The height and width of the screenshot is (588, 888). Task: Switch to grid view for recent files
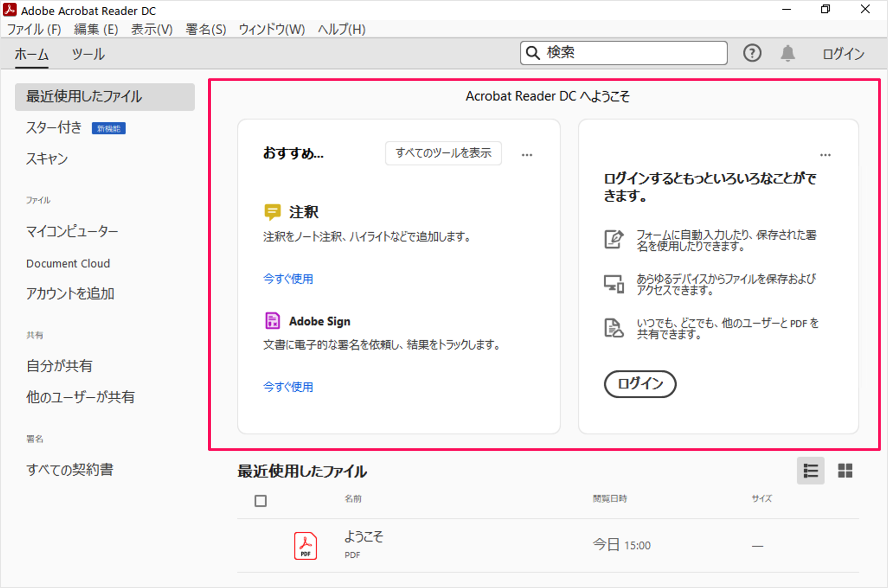coord(846,470)
